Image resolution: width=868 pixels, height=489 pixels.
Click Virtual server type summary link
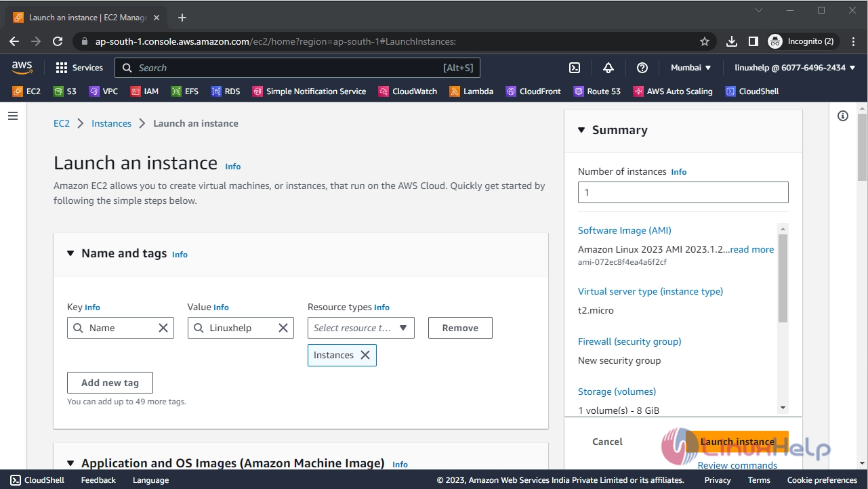click(650, 291)
